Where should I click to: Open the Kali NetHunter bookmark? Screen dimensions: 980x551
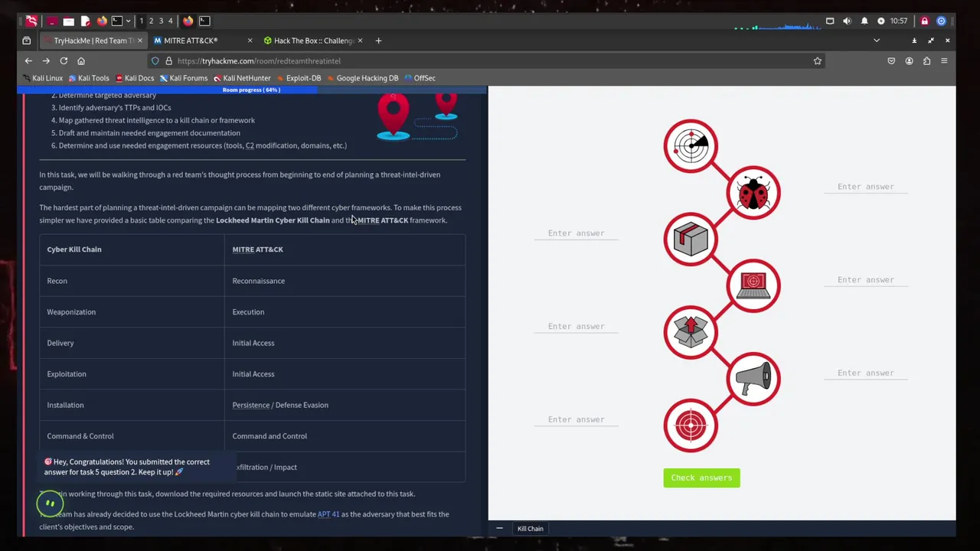pos(242,78)
